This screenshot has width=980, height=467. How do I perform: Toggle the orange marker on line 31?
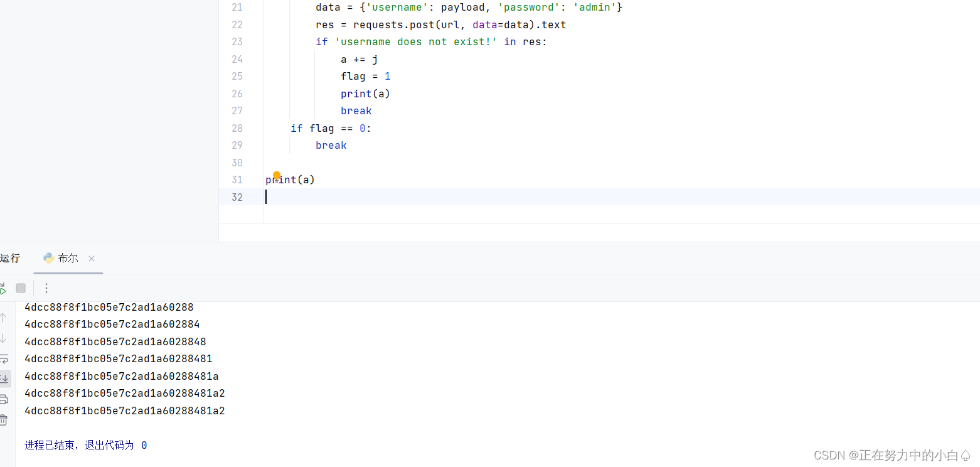[277, 176]
